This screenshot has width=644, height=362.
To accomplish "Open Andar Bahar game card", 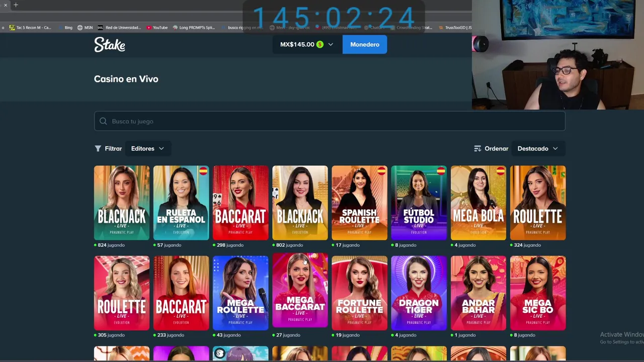I will point(478,293).
